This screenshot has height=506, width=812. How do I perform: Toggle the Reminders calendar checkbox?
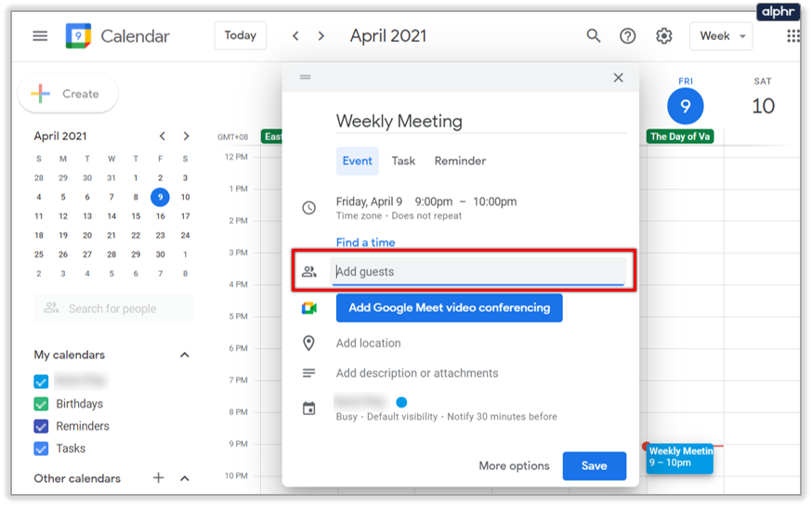tap(41, 426)
